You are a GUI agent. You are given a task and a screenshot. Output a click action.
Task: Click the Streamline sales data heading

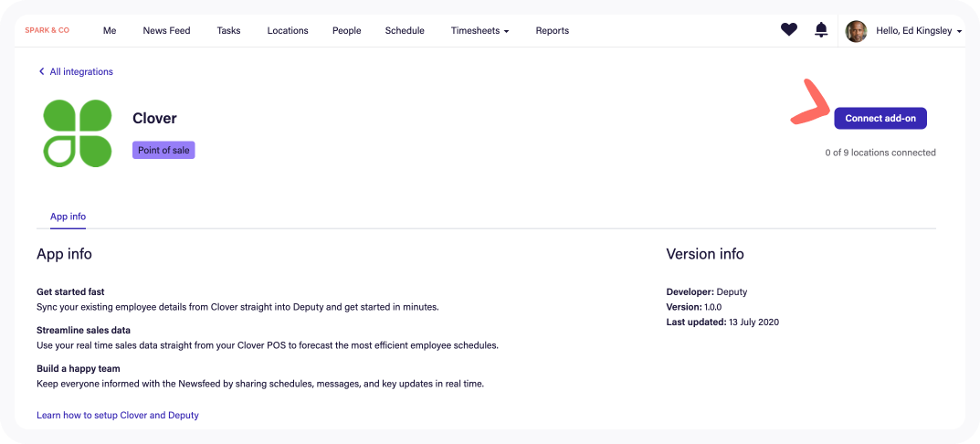(84, 330)
